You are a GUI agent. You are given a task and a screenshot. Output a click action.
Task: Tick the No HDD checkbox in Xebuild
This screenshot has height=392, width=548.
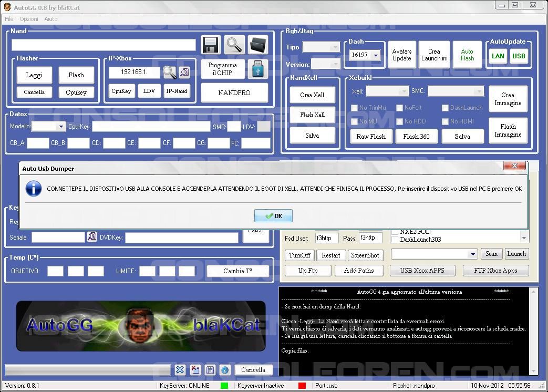click(x=401, y=121)
